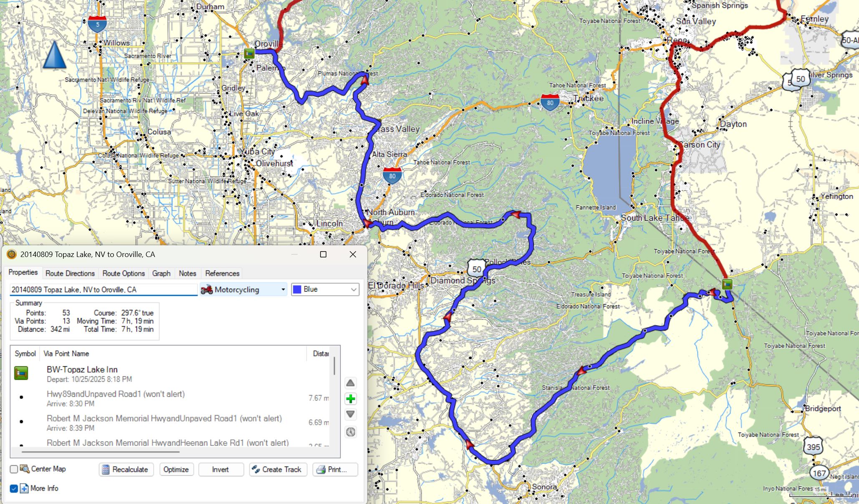Click the Oroville lodging waypoint flag on map
The height and width of the screenshot is (504, 859).
click(249, 53)
